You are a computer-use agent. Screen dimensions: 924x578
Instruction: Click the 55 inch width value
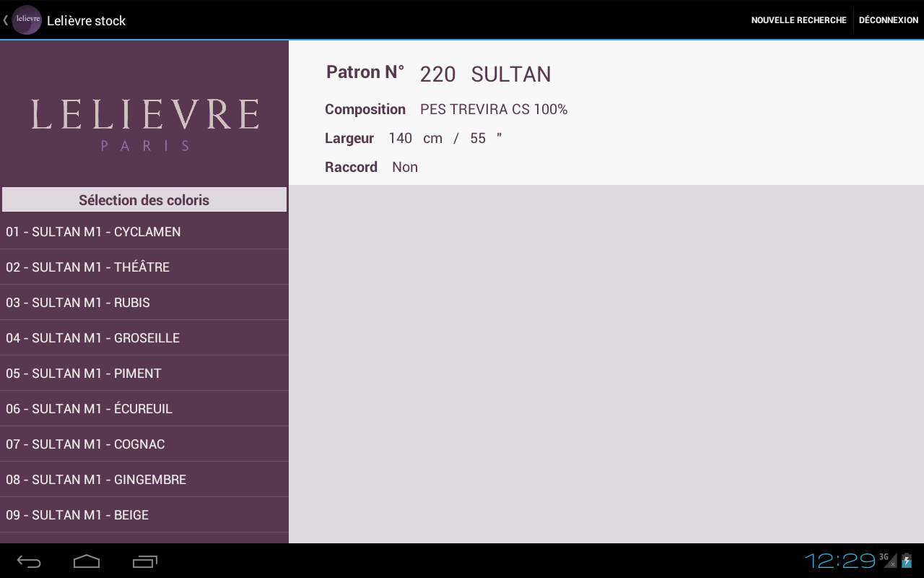tap(486, 138)
